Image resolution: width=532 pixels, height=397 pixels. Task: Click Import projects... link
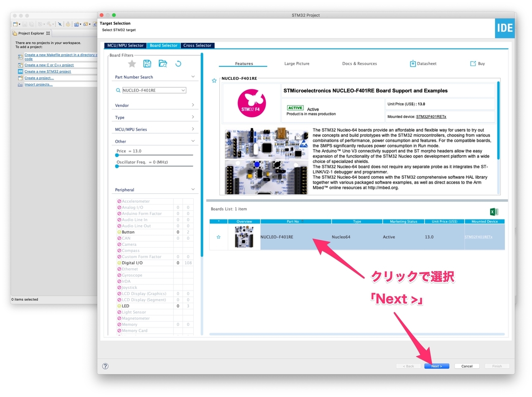click(39, 84)
